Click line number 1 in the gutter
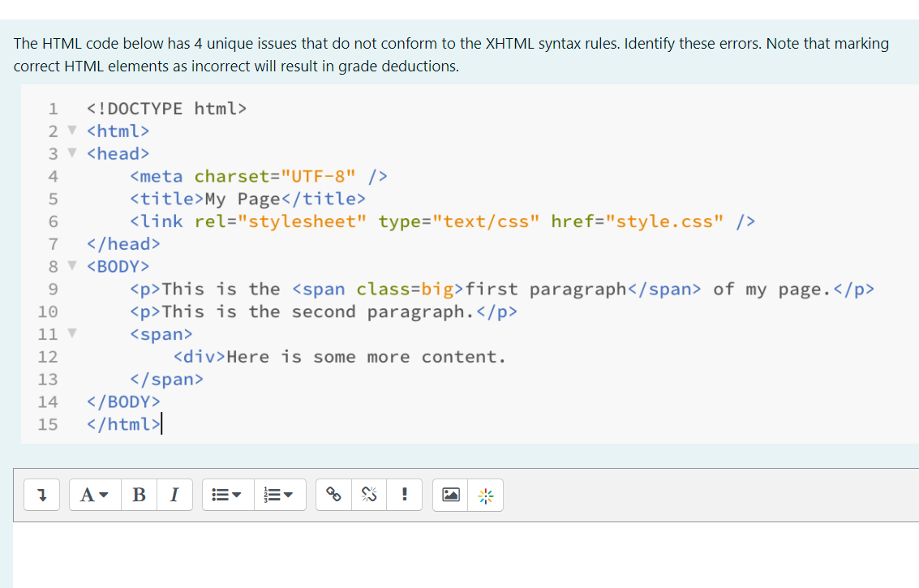919x588 pixels. pyautogui.click(x=54, y=109)
